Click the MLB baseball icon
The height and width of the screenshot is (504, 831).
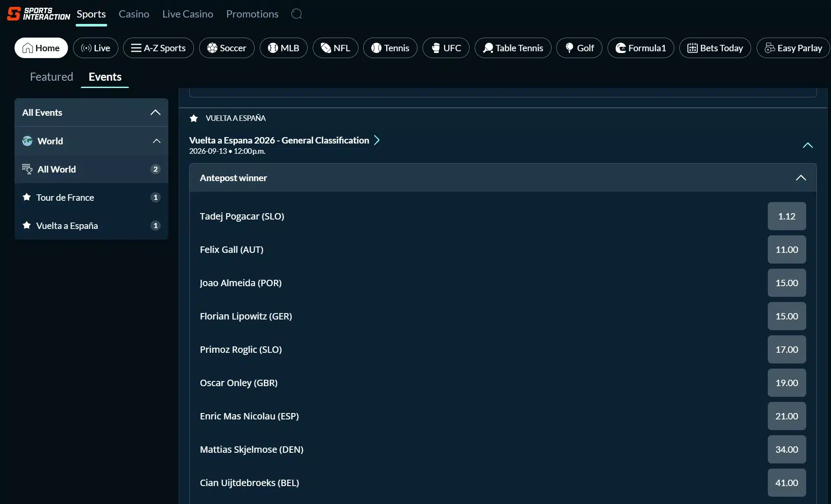coord(273,48)
